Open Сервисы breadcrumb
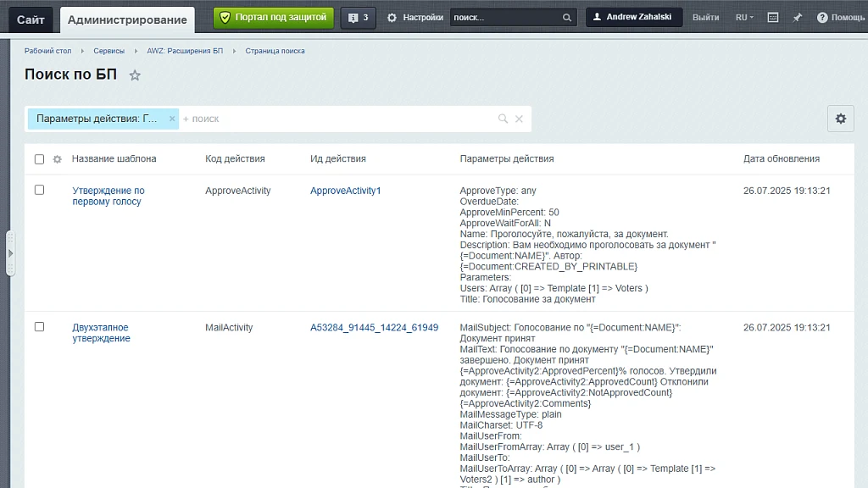Viewport: 868px width, 488px height. [109, 51]
